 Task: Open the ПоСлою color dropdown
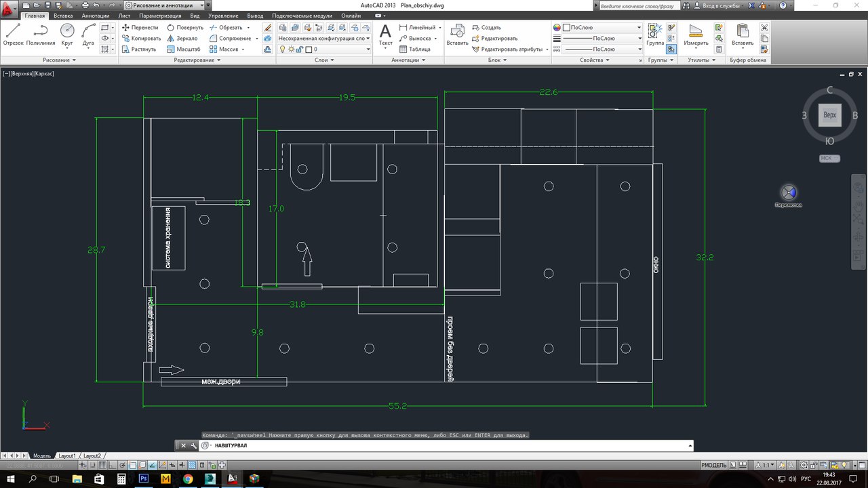(x=602, y=28)
